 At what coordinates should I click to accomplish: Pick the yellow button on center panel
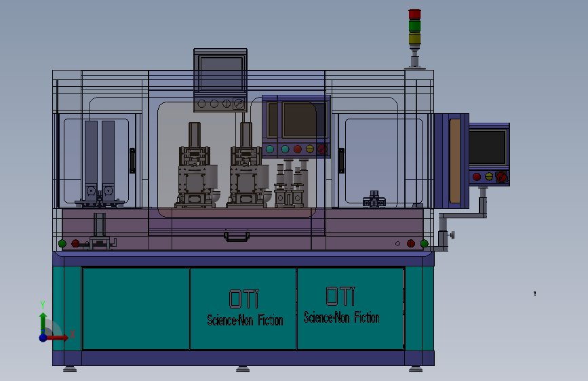(x=310, y=149)
